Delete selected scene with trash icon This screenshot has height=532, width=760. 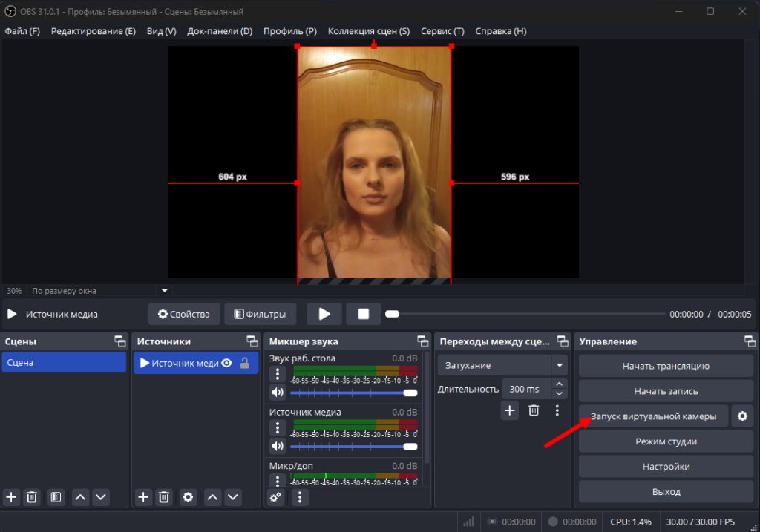(x=32, y=497)
